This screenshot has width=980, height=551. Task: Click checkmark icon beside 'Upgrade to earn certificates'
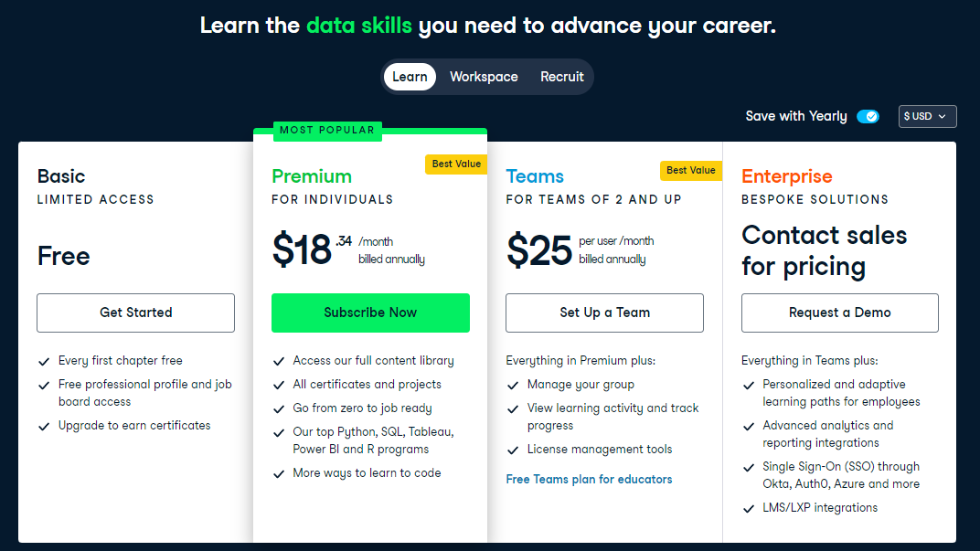[x=44, y=426]
